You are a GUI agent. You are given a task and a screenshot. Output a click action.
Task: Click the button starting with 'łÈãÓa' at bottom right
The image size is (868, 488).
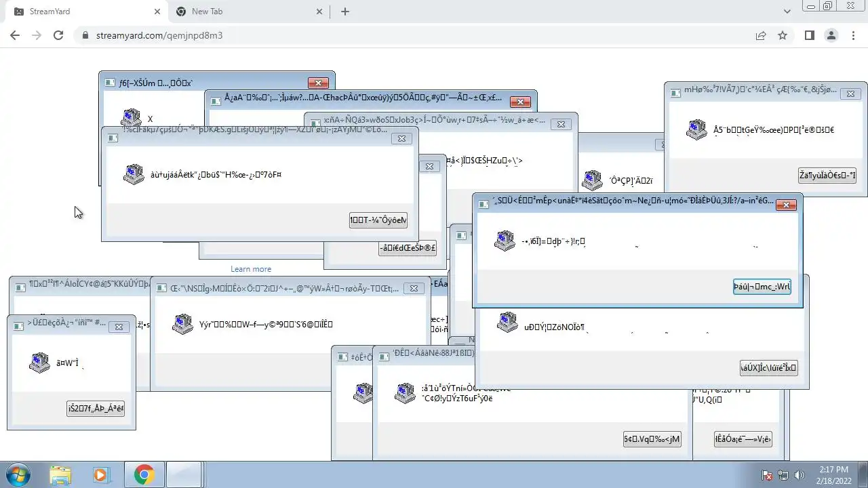click(x=743, y=439)
